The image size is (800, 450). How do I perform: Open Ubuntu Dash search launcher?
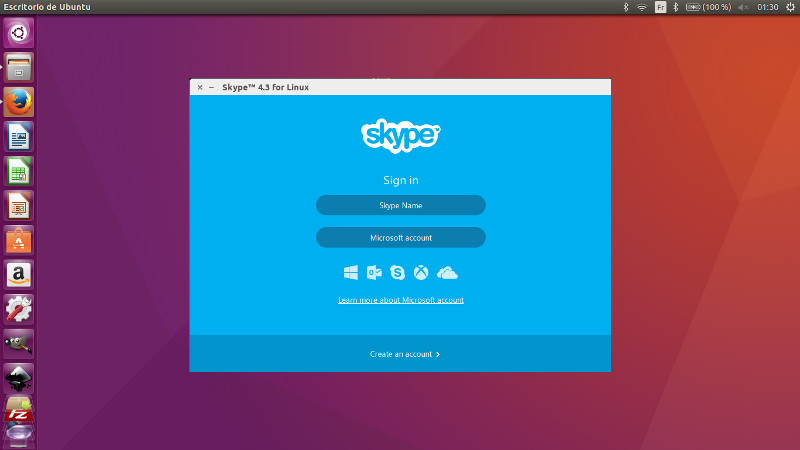click(x=19, y=33)
